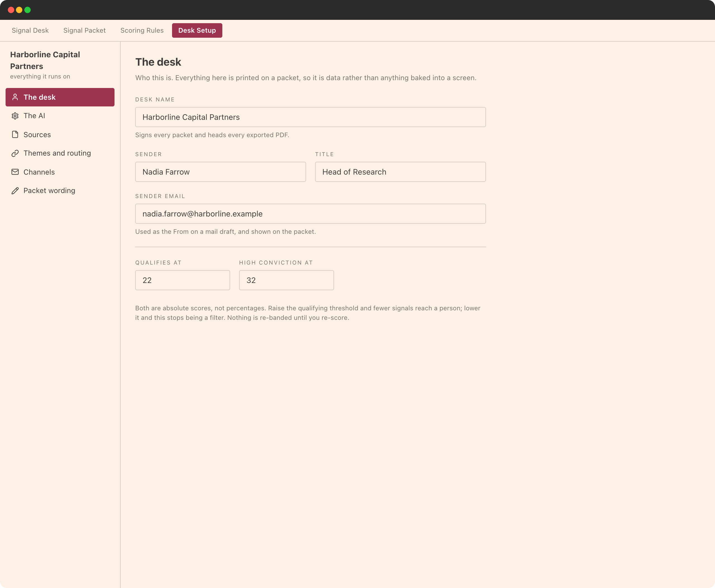Click the document icon beside Sources
715x588 pixels.
(15, 134)
